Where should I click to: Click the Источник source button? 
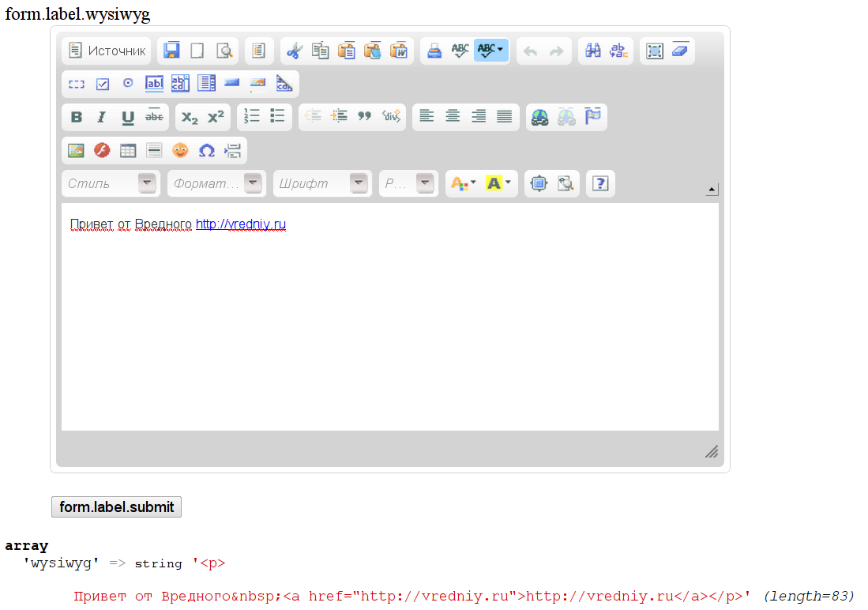(x=107, y=51)
